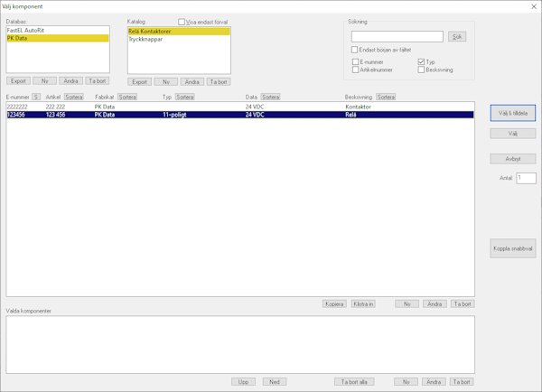This screenshot has height=392, width=542.
Task: Click Ändra under Katalog list
Action: [192, 82]
